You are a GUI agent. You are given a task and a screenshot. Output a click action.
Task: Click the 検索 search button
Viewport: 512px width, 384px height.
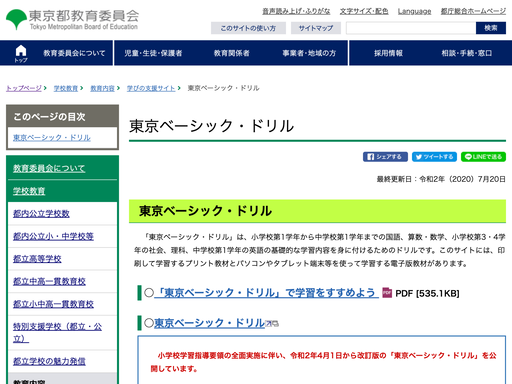(x=491, y=28)
